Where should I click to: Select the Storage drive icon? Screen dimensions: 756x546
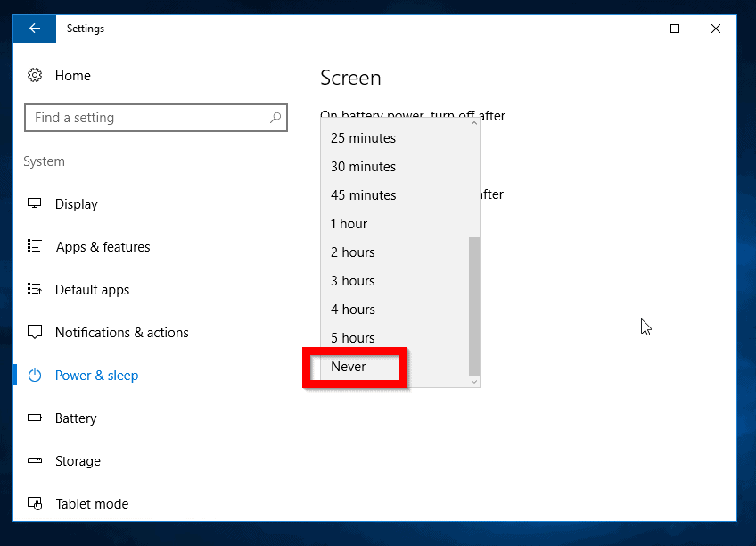tap(34, 460)
